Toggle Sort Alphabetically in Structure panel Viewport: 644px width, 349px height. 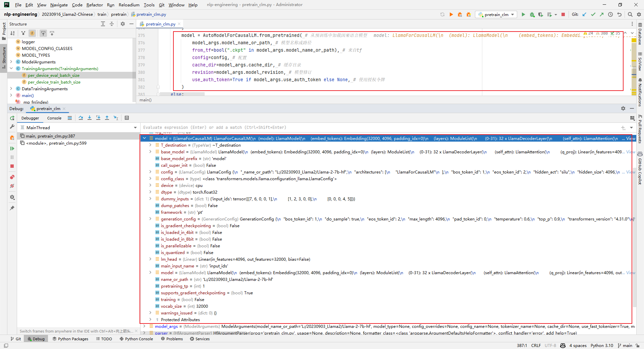pos(12,33)
